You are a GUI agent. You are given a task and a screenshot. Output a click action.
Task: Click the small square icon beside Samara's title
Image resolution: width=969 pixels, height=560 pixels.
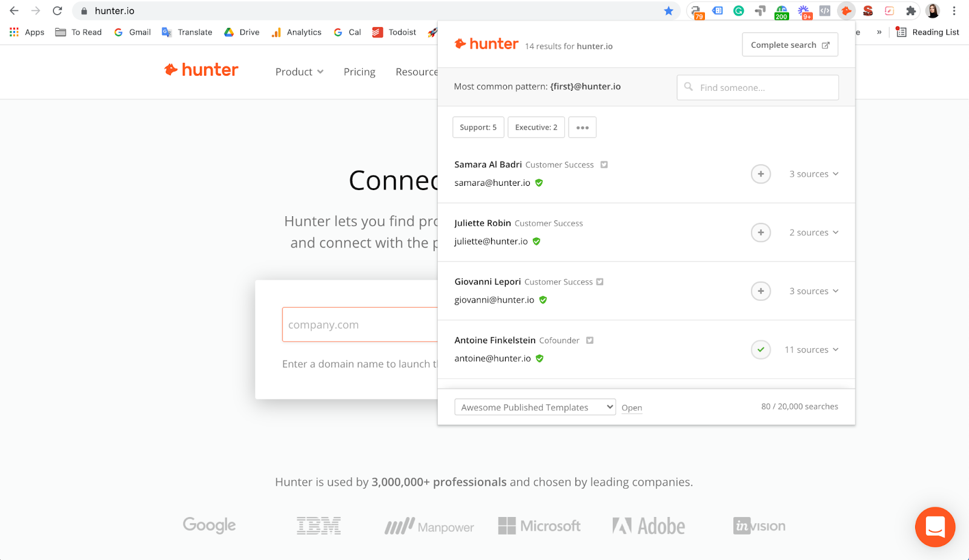coord(604,165)
